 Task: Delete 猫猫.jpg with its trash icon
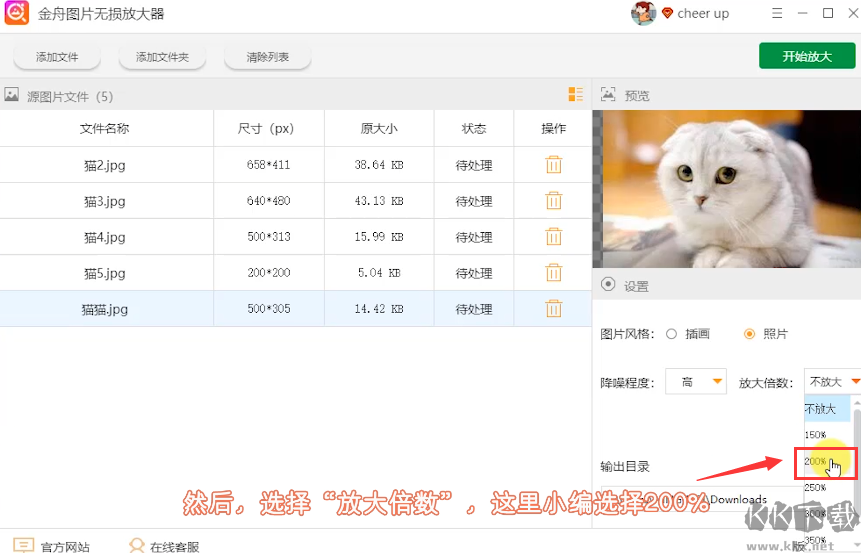[x=554, y=309]
